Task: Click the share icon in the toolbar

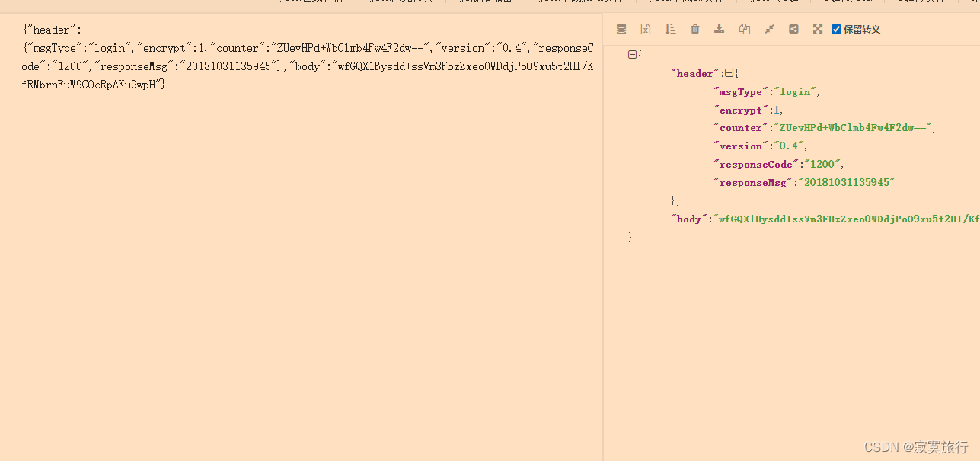Action: tap(793, 28)
